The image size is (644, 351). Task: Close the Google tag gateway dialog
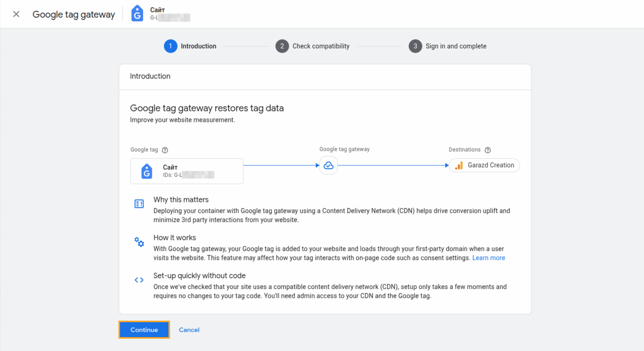tap(16, 14)
